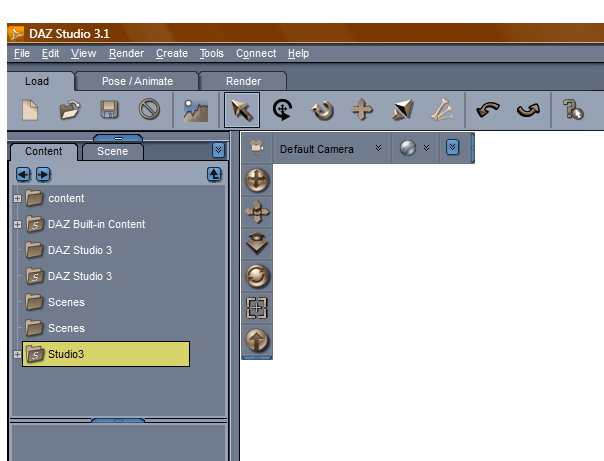Viewport: 604px width, 461px height.
Task: Select the Rotate tool
Action: click(x=322, y=111)
